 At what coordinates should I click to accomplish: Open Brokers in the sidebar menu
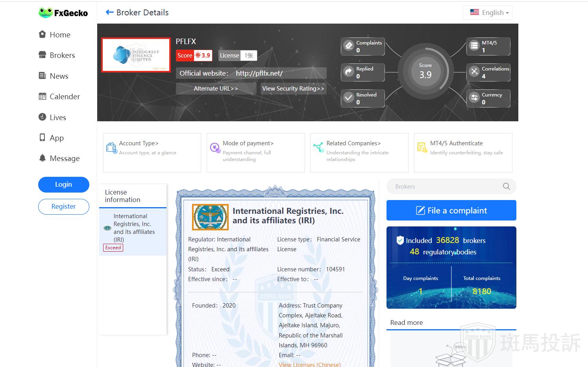62,56
